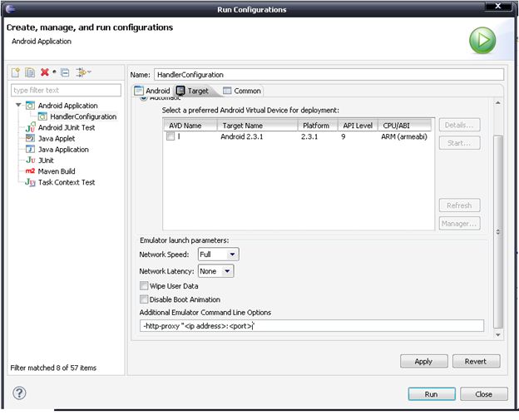Click the Android JUnit Test icon

pyautogui.click(x=31, y=127)
